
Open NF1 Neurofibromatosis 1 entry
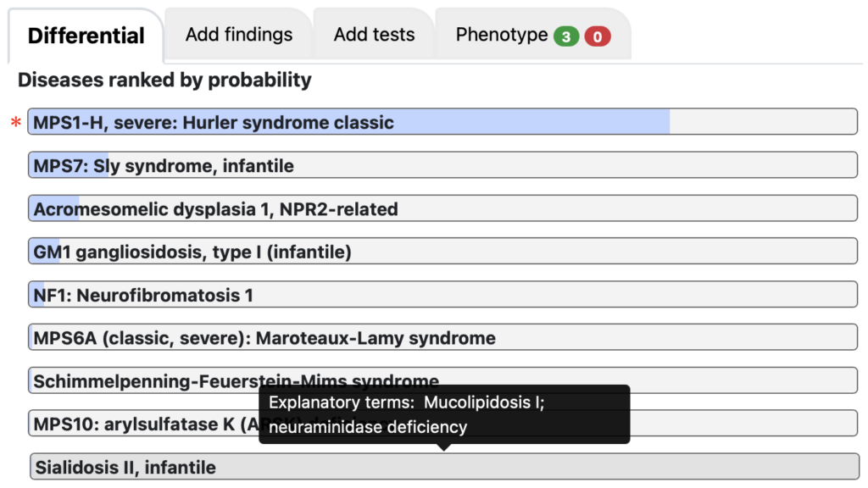(442, 294)
